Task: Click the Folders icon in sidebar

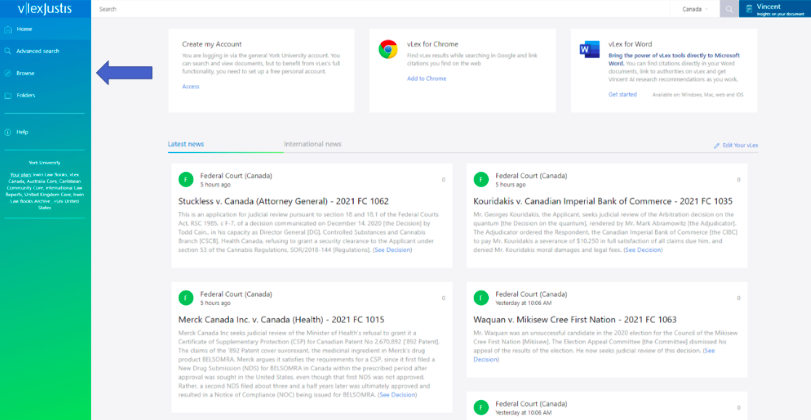Action: [8, 96]
